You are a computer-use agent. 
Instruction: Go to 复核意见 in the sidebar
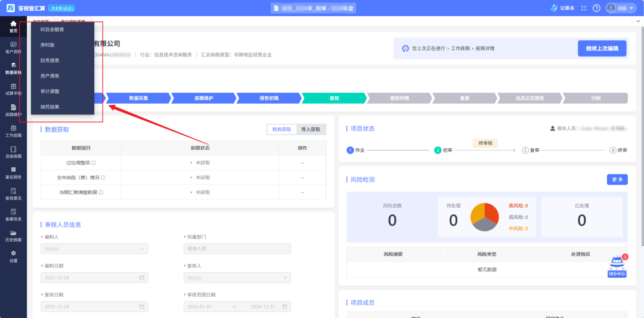(x=13, y=194)
